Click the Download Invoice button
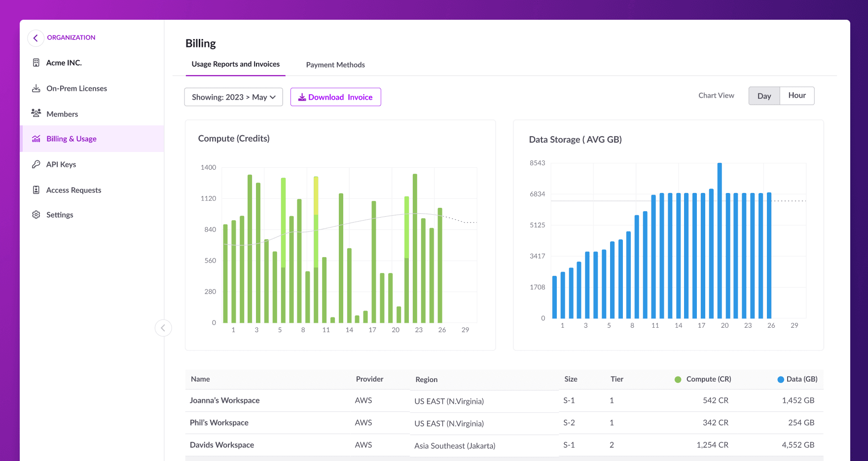 (335, 97)
